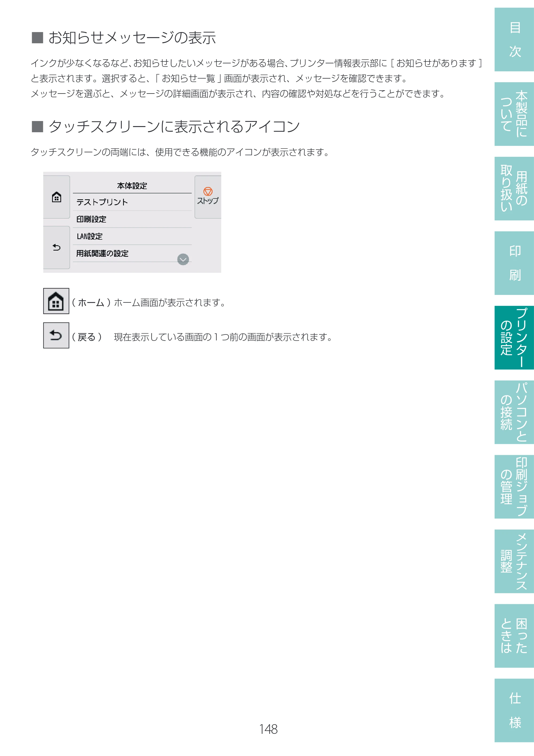The image size is (534, 756).
Task: Open the 用紙の取り扱い side tab
Action: (514, 188)
